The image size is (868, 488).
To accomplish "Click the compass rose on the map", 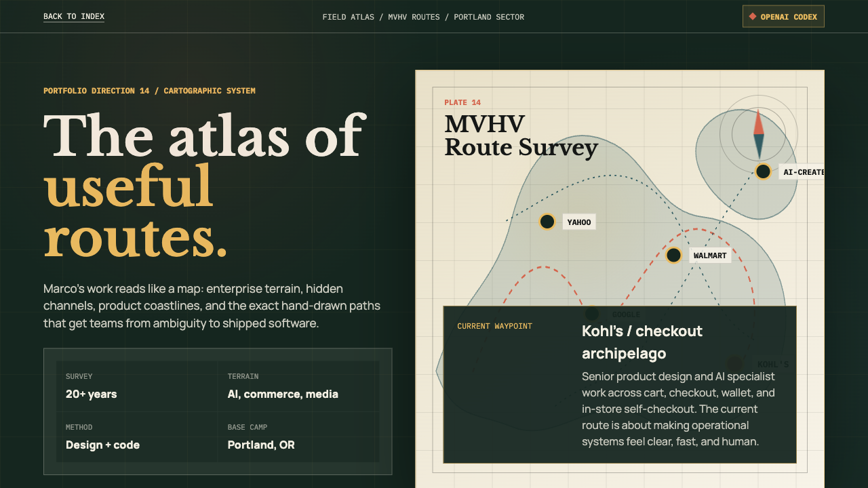I will [x=758, y=133].
